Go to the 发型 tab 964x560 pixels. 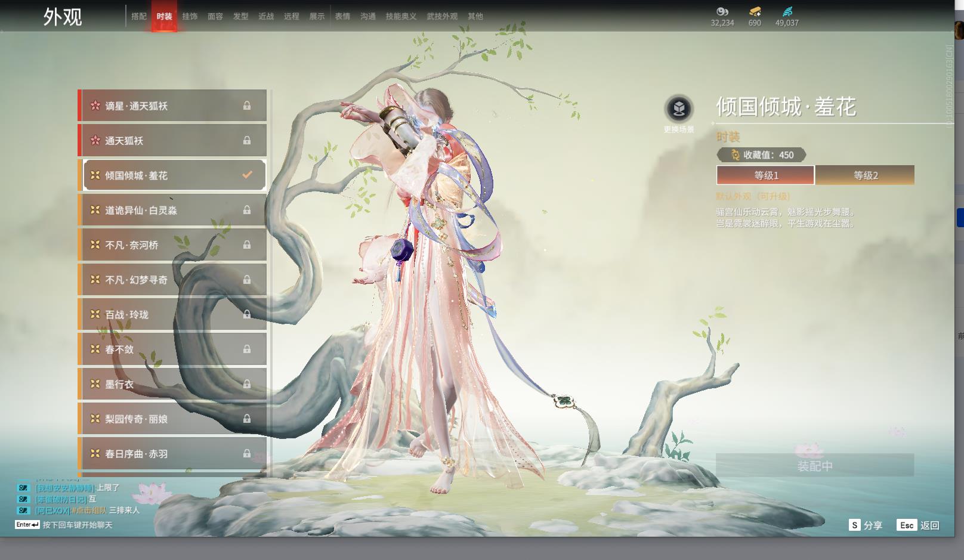241,16
